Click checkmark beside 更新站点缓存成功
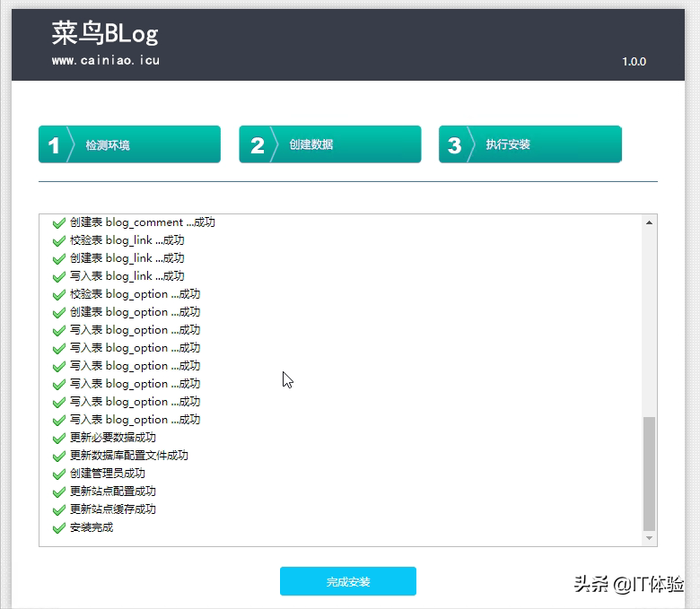The width and height of the screenshot is (700, 609). [x=59, y=509]
